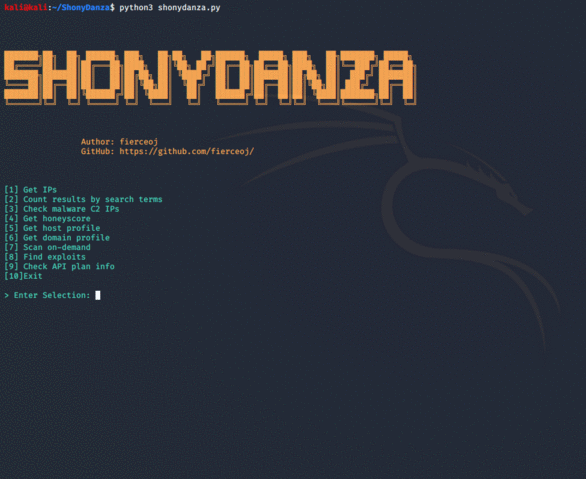Screen dimensions: 586x479
Task: Click the 'python3 shonydanza.py' command text
Action: coord(170,7)
